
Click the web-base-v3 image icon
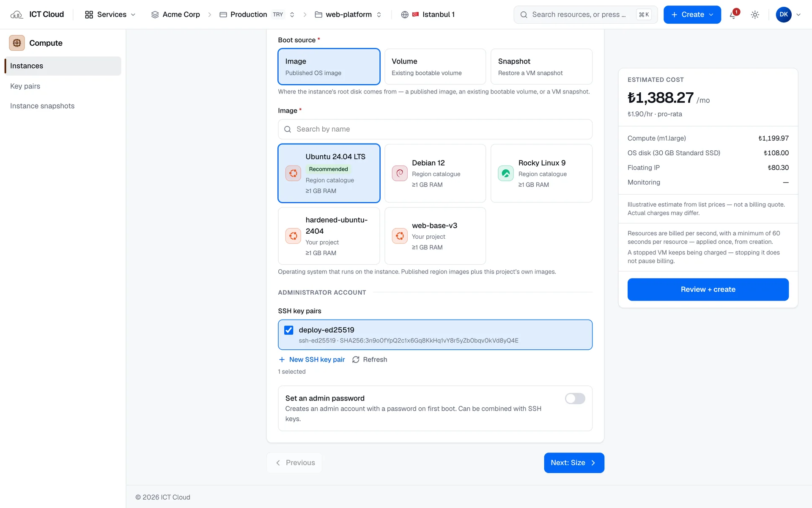(400, 236)
